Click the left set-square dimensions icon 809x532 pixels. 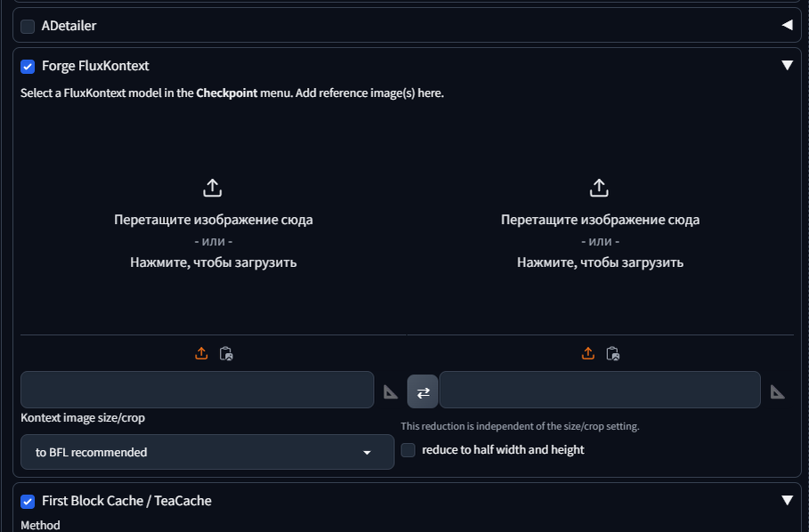coord(391,391)
